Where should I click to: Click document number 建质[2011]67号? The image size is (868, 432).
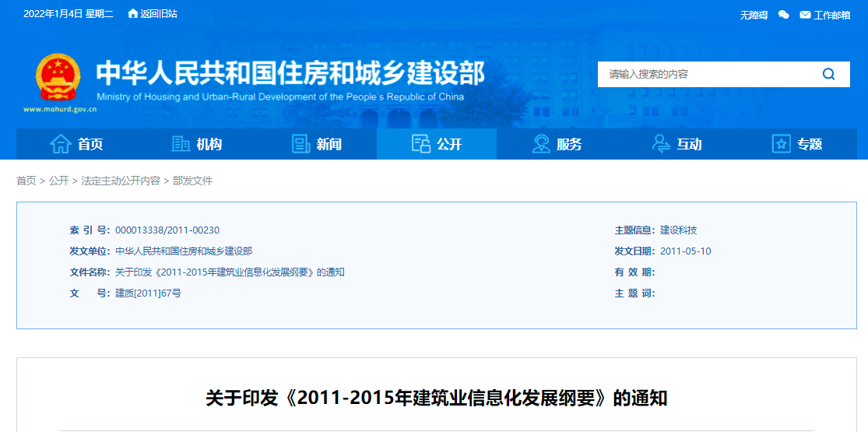coord(149,293)
